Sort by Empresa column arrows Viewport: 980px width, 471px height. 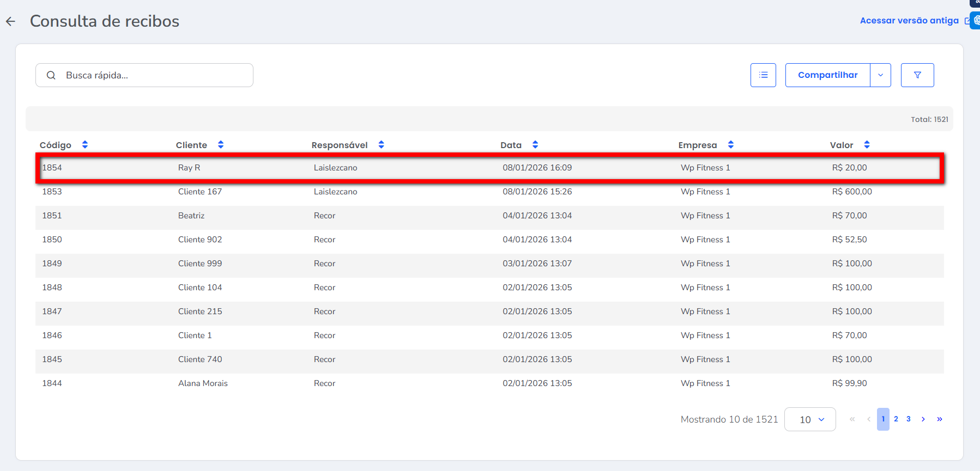[731, 145]
